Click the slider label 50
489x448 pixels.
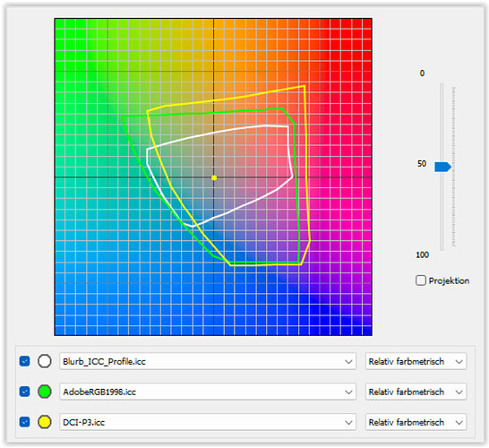point(422,163)
